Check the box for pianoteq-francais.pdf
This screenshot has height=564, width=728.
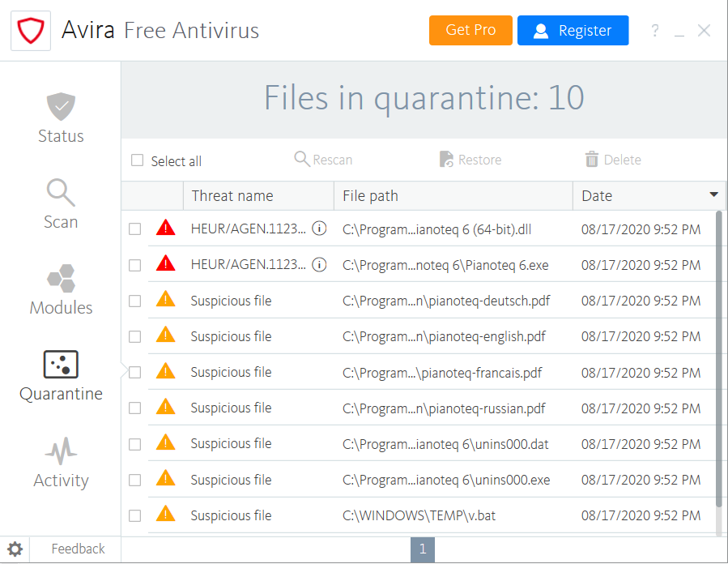click(135, 373)
